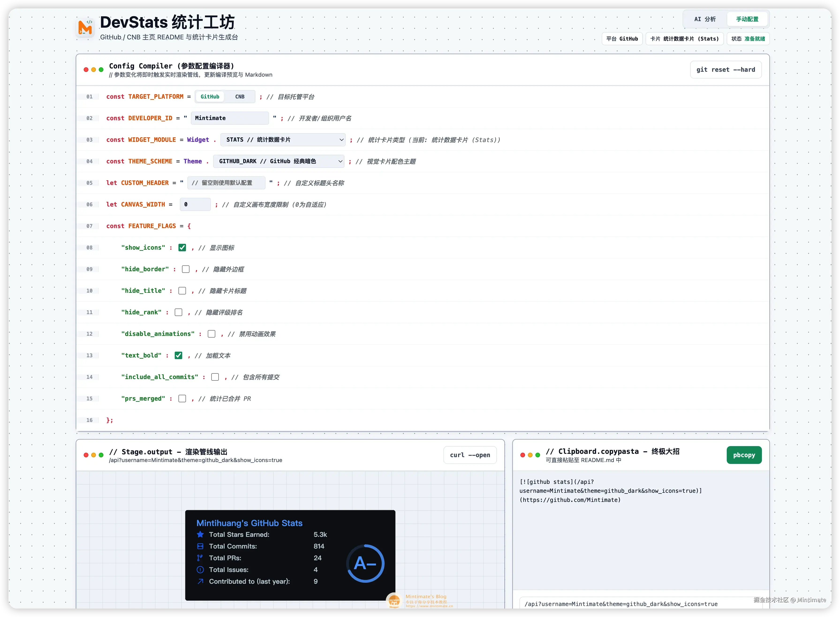
Task: Click the star icon beside Total Stars Earned
Action: [200, 534]
